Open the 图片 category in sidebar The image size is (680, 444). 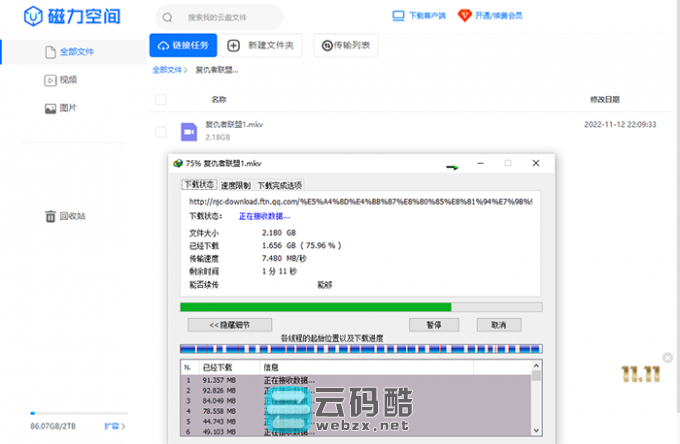pos(66,108)
